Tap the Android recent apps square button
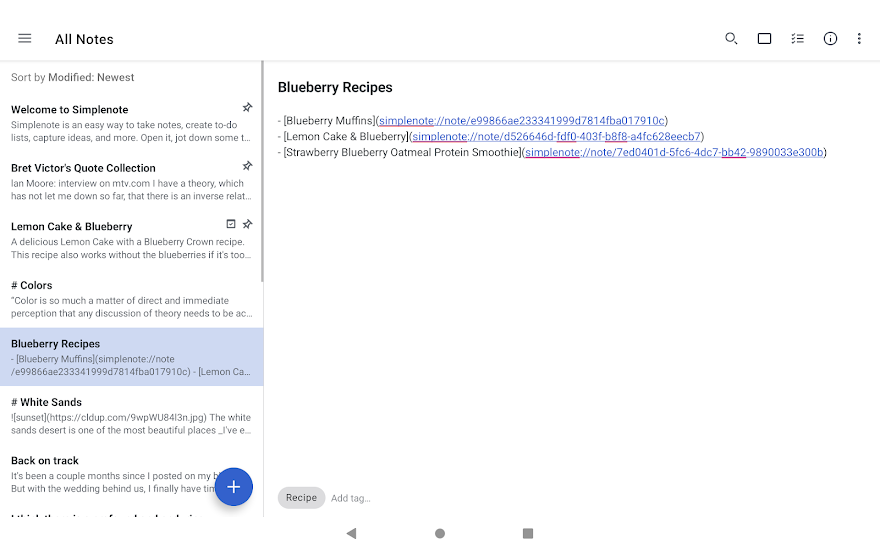Viewport: 880px width, 550px height. pos(528,533)
